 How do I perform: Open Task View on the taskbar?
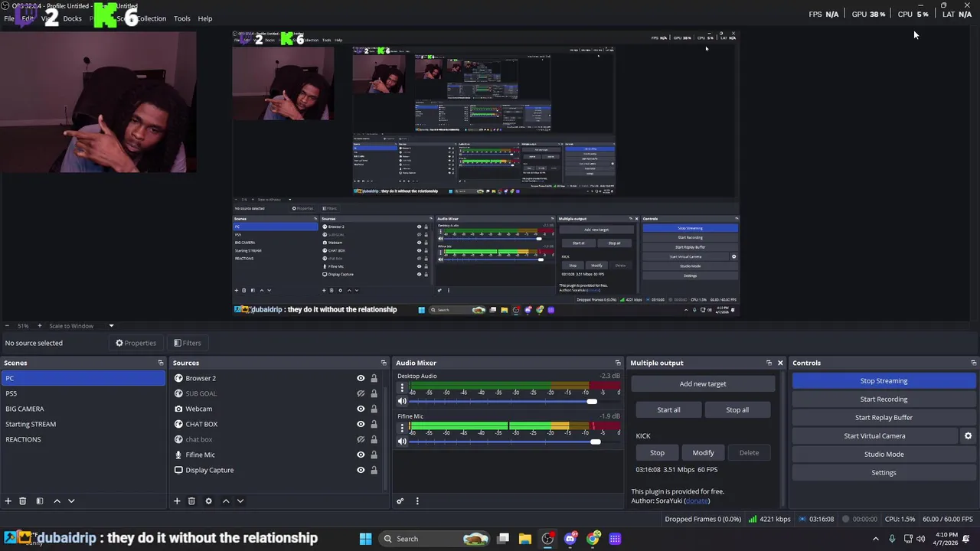(503, 539)
